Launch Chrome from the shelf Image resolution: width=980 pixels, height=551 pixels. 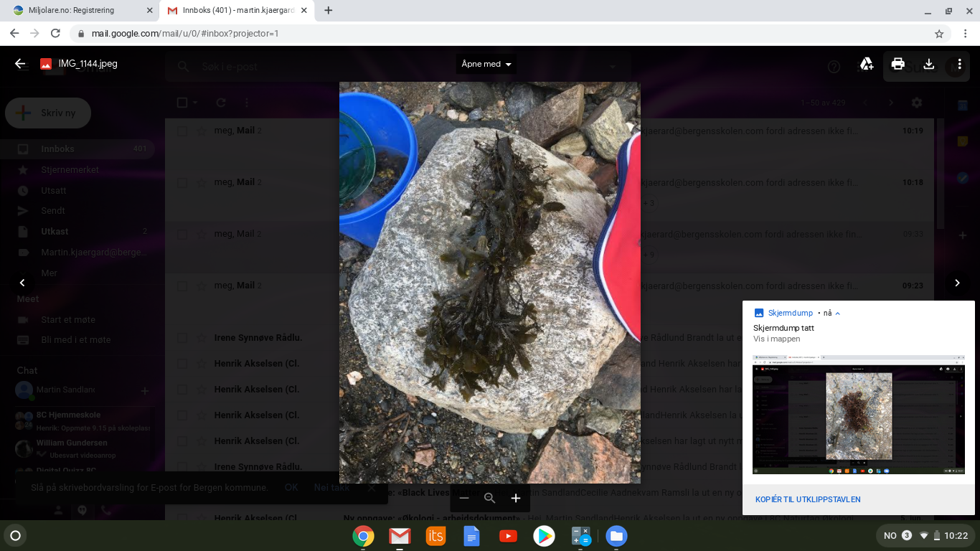(x=363, y=536)
